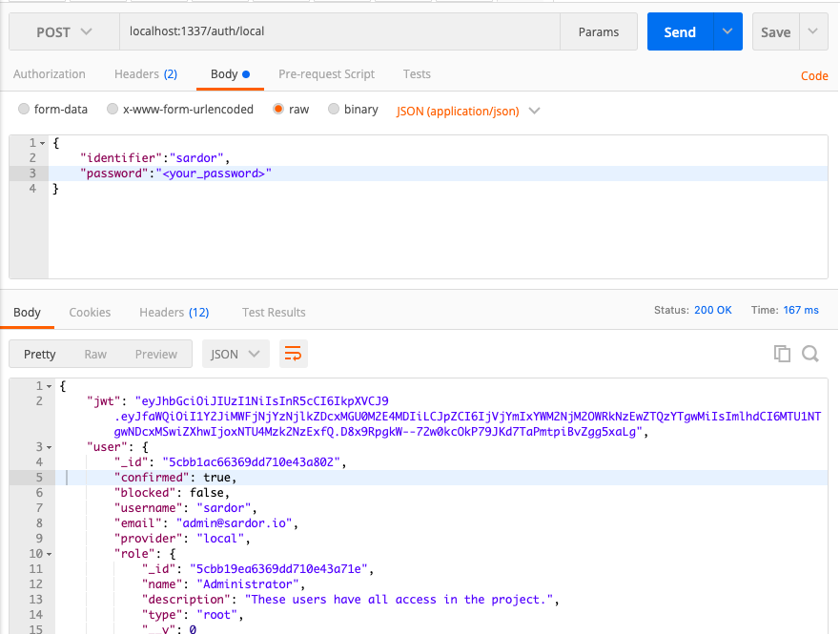Image resolution: width=840 pixels, height=634 pixels.
Task: Copy the response body using the copy icon
Action: pos(782,353)
